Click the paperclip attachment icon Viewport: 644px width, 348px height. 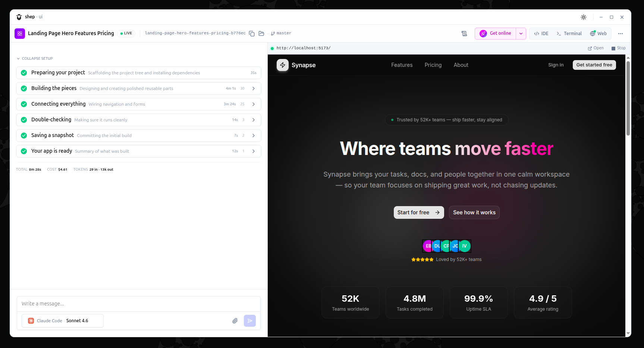coord(235,320)
